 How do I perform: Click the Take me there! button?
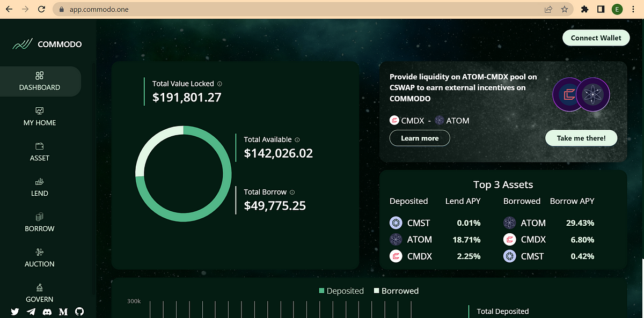[x=581, y=138]
